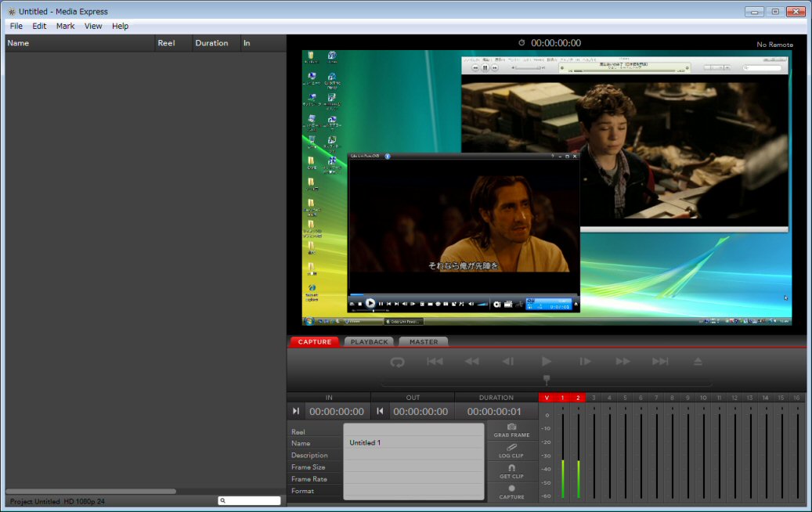Toggle audio channel 2
Screen dimensions: 812x512
[578, 398]
